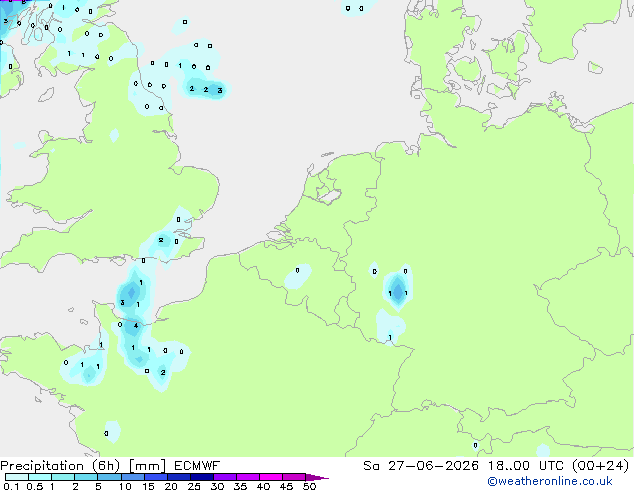Screen dimensions: 634x490
Task: Click the lightest 0.1–0.5 mm legend swatch
Action: (x=17, y=477)
